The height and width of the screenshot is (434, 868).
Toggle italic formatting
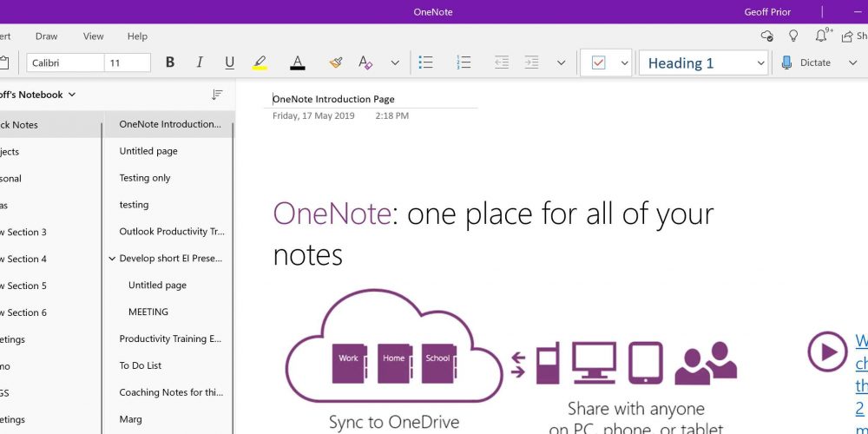coord(200,62)
